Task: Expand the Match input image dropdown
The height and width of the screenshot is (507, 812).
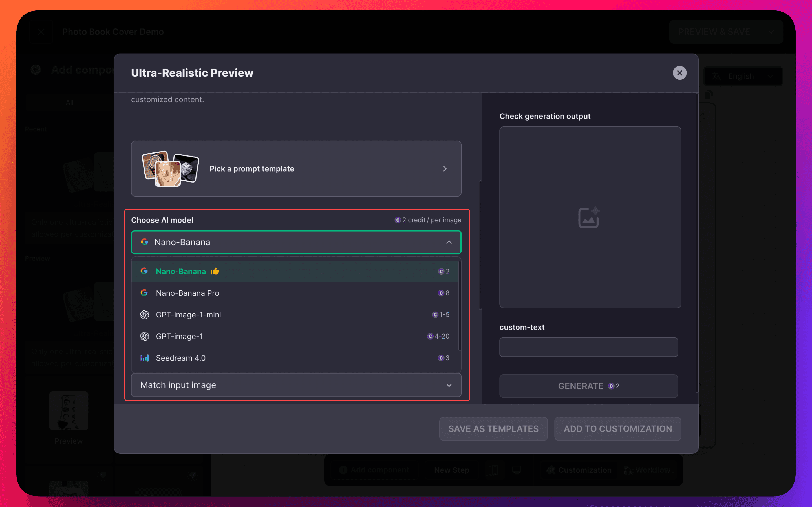Action: [x=449, y=385]
